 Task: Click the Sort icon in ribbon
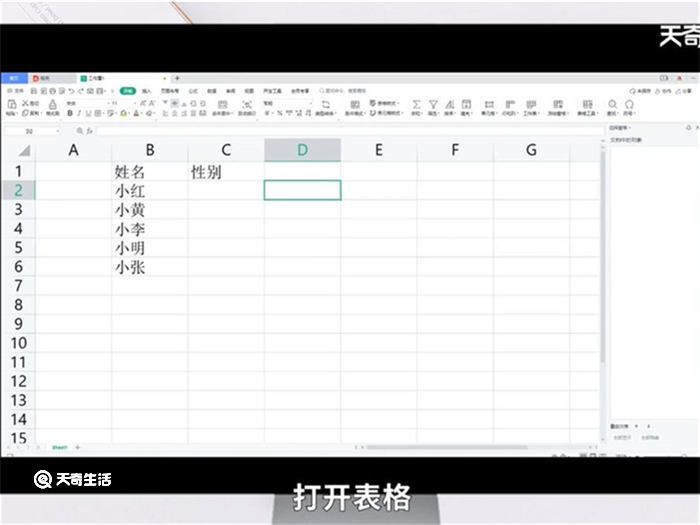(449, 104)
